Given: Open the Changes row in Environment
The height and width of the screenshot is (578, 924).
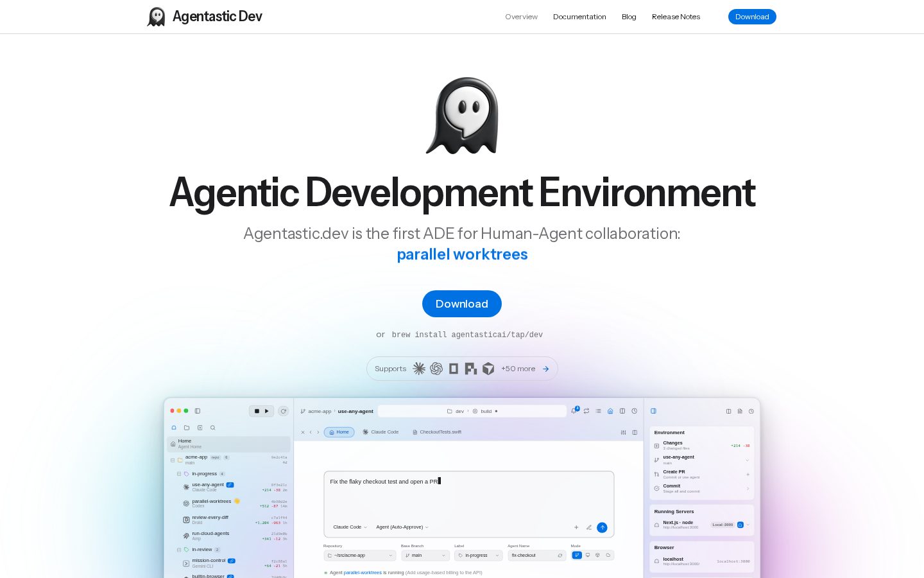Looking at the screenshot, I should point(702,445).
